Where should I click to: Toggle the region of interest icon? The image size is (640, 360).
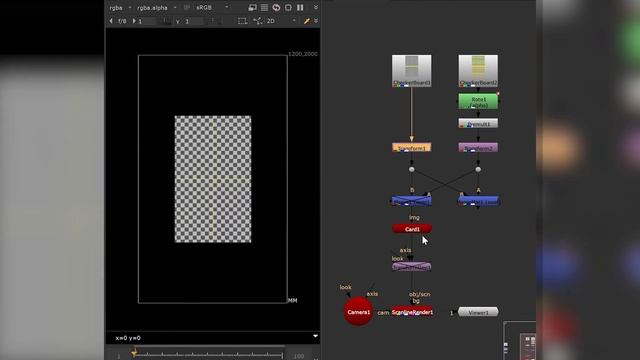coord(288,7)
